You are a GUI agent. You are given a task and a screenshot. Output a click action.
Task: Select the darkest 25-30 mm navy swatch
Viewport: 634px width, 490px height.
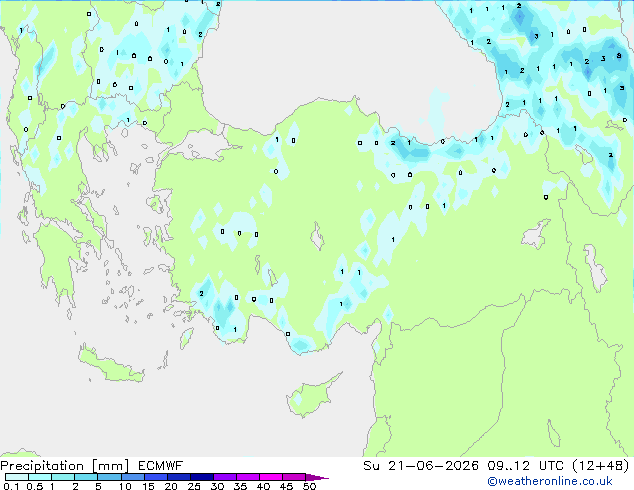click(202, 477)
